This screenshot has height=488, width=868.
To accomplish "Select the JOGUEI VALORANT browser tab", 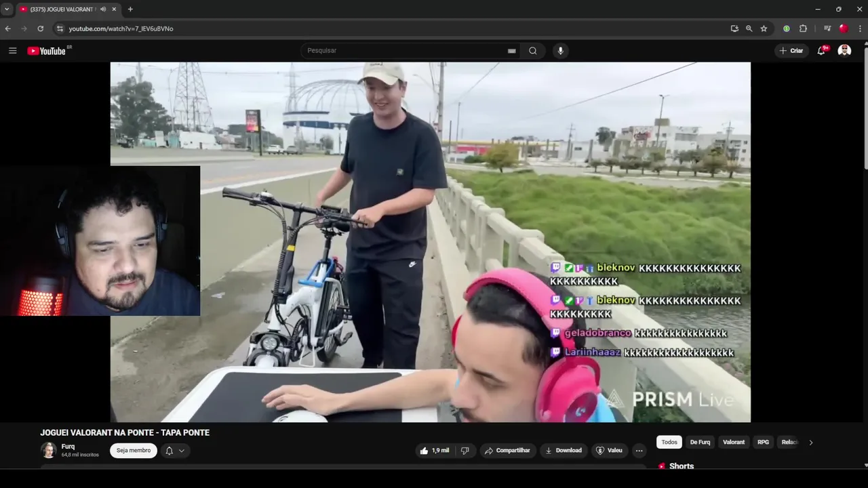I will pyautogui.click(x=64, y=9).
